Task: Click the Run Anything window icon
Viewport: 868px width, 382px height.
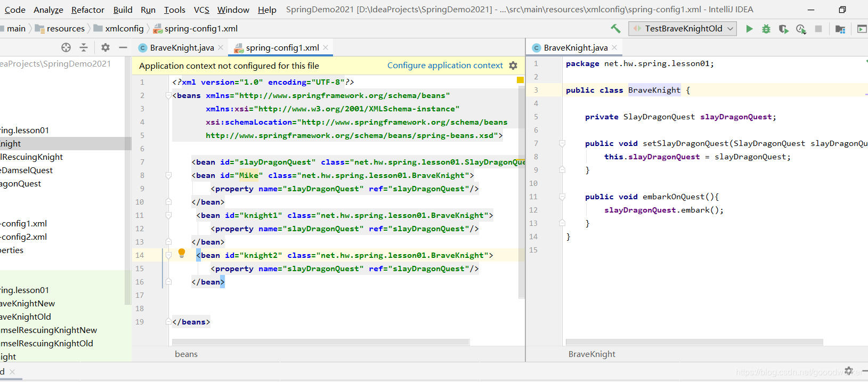Action: 862,29
